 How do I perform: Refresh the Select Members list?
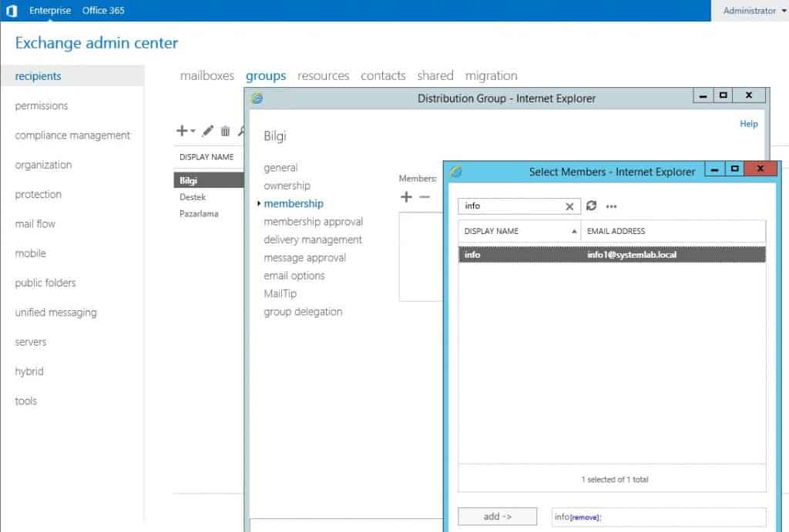pos(592,206)
